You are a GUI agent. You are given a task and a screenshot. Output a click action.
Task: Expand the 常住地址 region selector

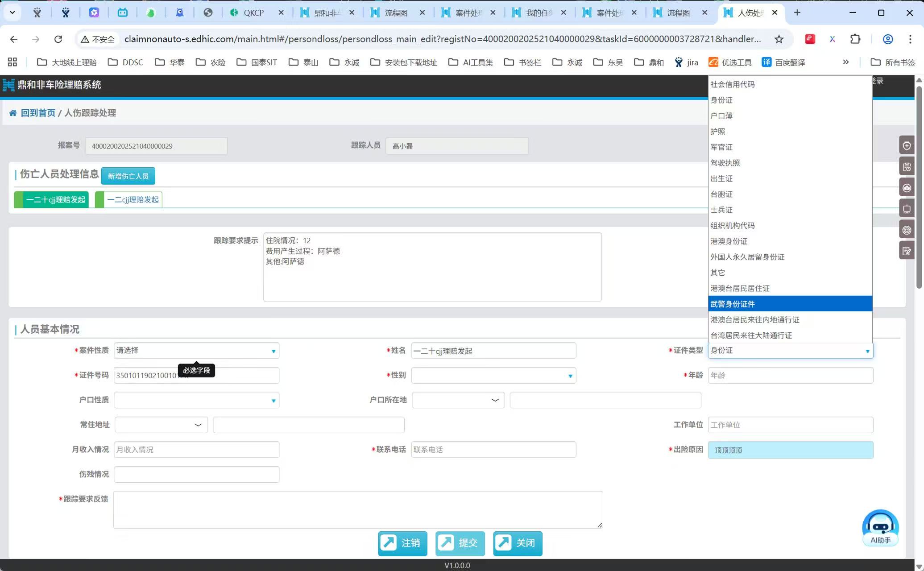[x=161, y=425]
